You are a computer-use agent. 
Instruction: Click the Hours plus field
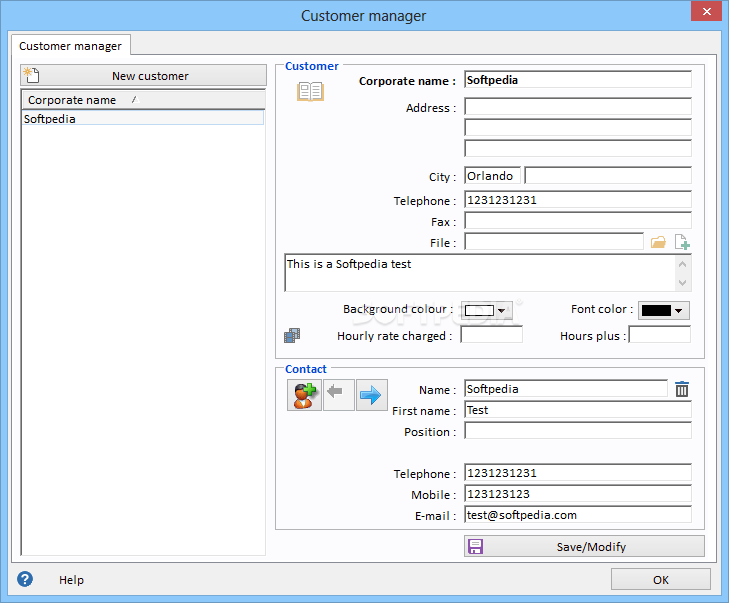(660, 335)
